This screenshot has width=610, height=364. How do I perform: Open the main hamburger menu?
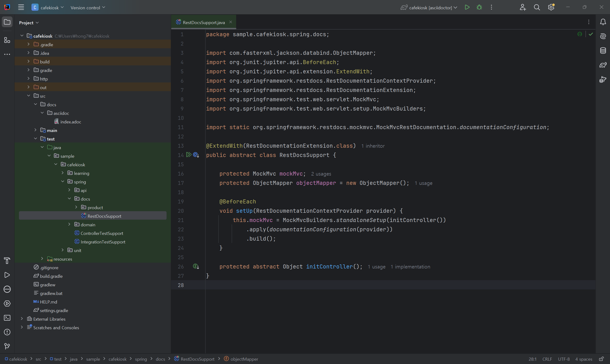coord(21,7)
